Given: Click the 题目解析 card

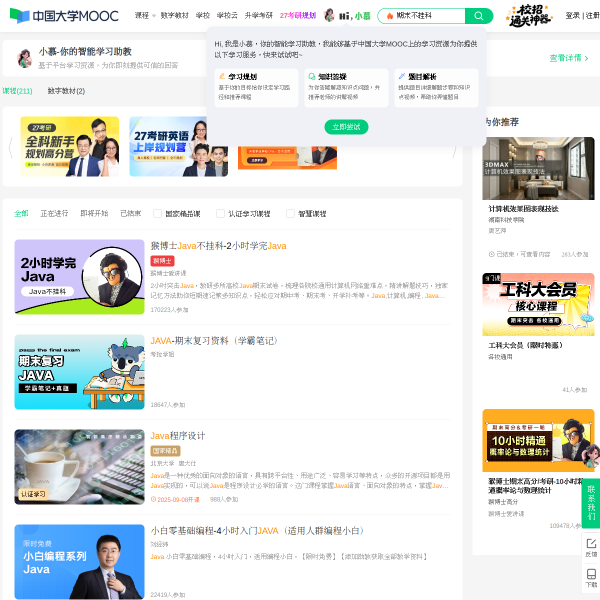Looking at the screenshot, I should 436,88.
